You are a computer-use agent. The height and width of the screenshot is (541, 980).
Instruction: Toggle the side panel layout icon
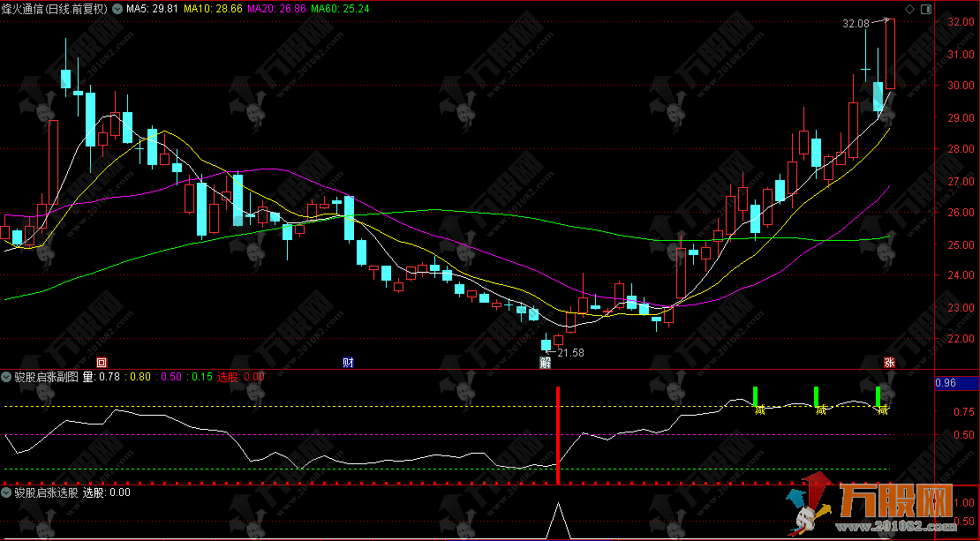point(924,8)
